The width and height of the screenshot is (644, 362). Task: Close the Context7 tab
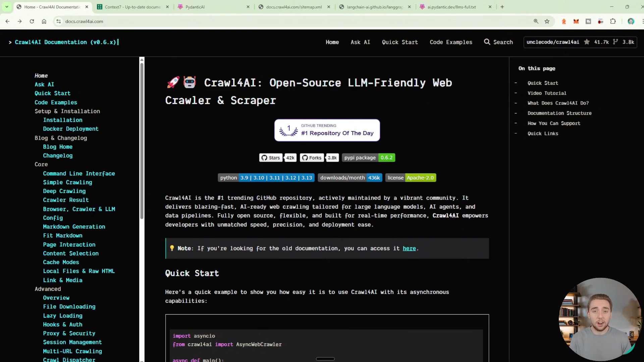[167, 7]
